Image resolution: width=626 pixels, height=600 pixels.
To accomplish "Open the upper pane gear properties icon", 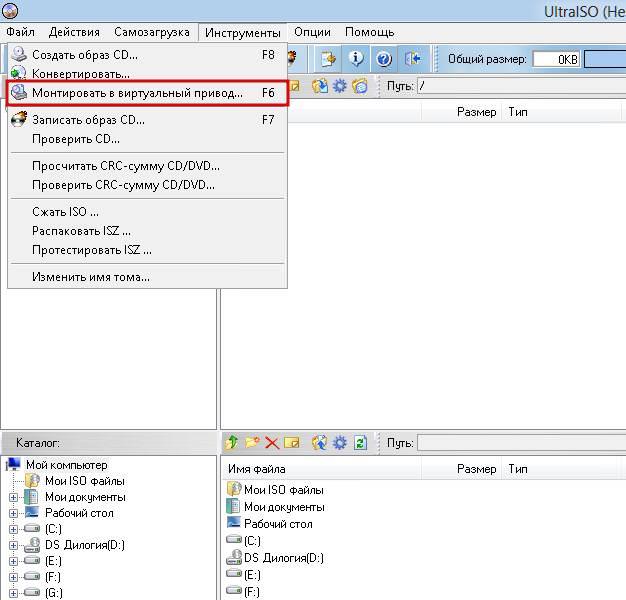I will click(340, 86).
